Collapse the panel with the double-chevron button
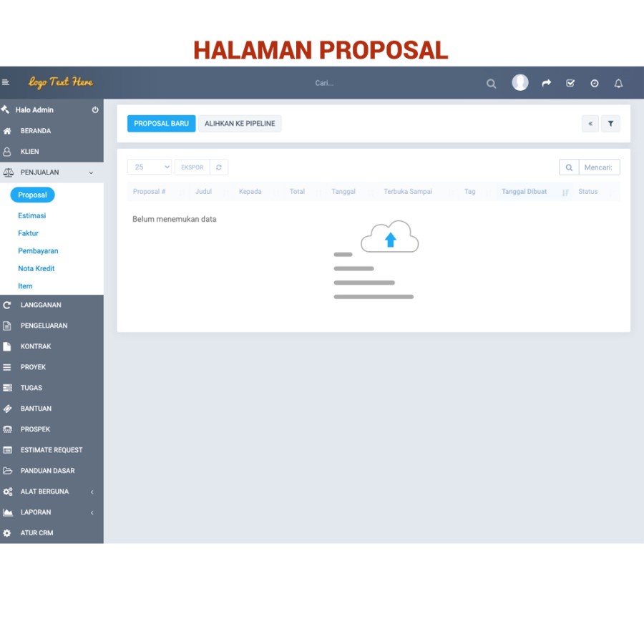Image resolution: width=644 pixels, height=644 pixels. [590, 124]
